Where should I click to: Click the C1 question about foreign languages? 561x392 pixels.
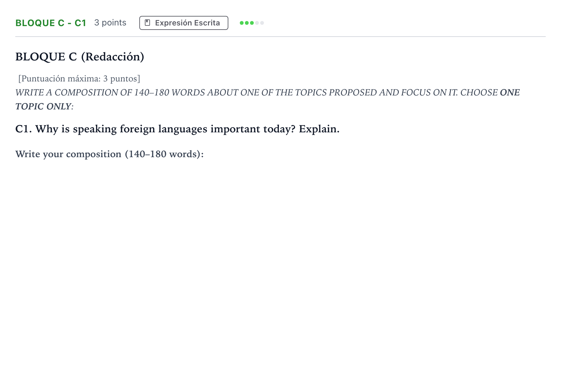(x=177, y=129)
